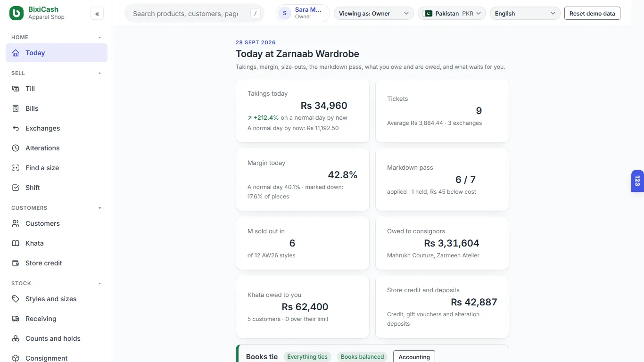Collapse the CUSTOMERS section arrow

click(x=99, y=208)
